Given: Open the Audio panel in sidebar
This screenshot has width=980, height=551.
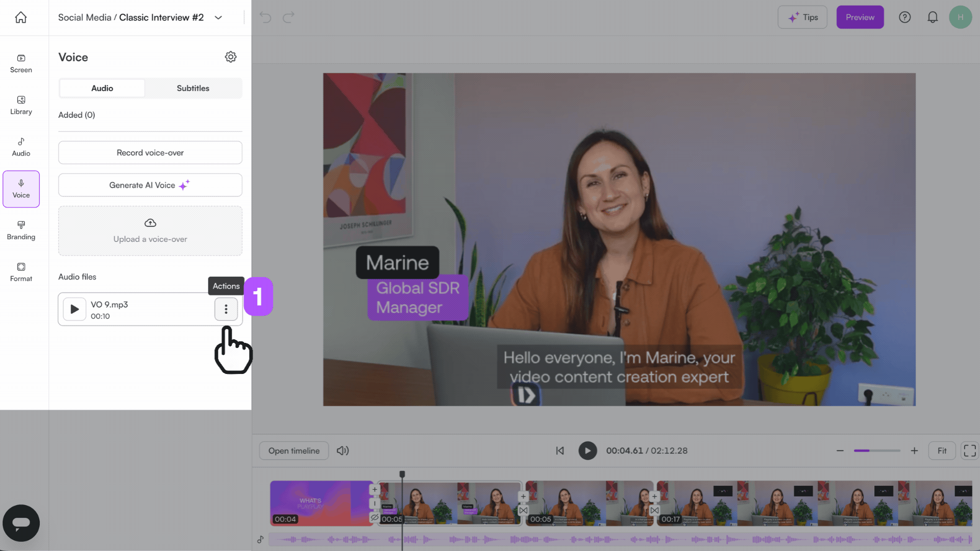Looking at the screenshot, I should pyautogui.click(x=21, y=147).
